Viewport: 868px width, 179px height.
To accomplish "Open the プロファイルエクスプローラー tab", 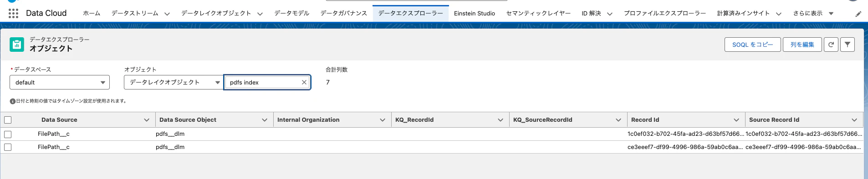I will 665,13.
